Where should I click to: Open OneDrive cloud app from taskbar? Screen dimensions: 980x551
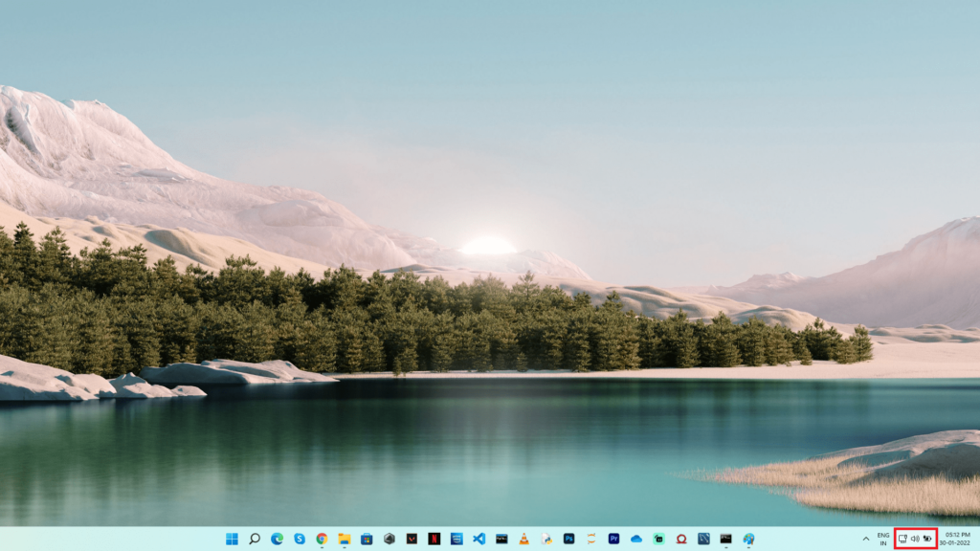(636, 539)
